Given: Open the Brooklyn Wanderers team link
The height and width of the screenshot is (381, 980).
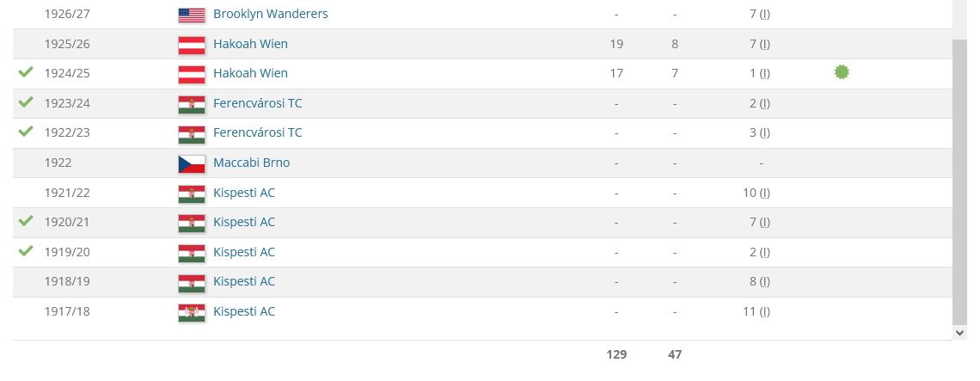Looking at the screenshot, I should (x=270, y=15).
